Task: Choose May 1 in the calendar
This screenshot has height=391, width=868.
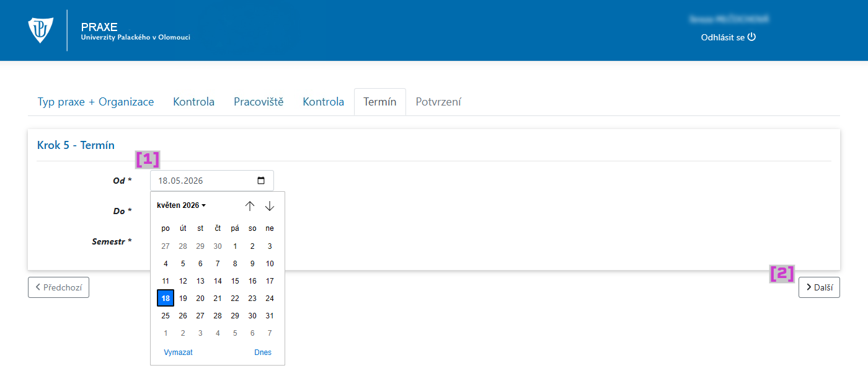Action: pos(235,246)
